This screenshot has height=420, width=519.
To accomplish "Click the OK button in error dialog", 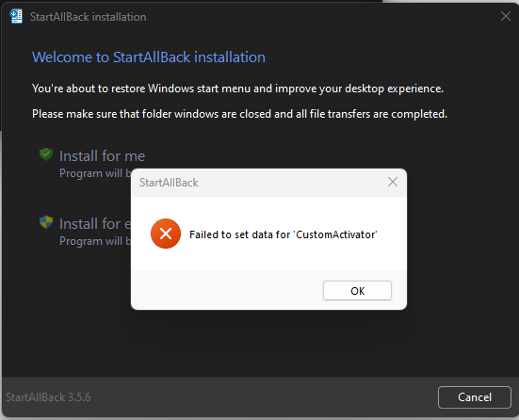I will (x=357, y=291).
